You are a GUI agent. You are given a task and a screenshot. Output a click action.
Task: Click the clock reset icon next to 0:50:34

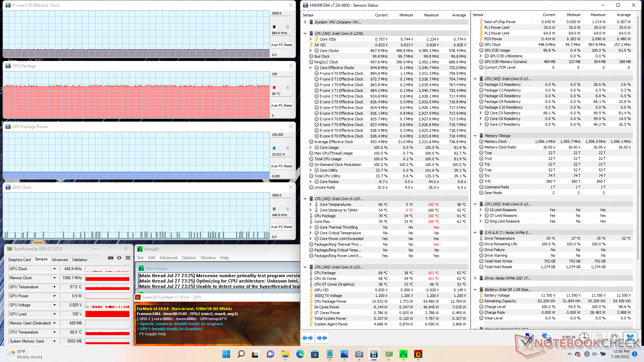584,337
